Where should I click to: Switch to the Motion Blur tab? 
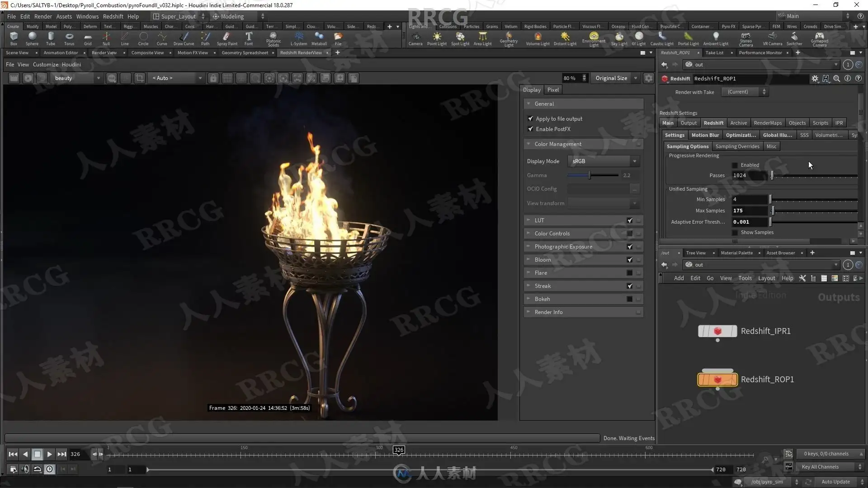point(705,135)
